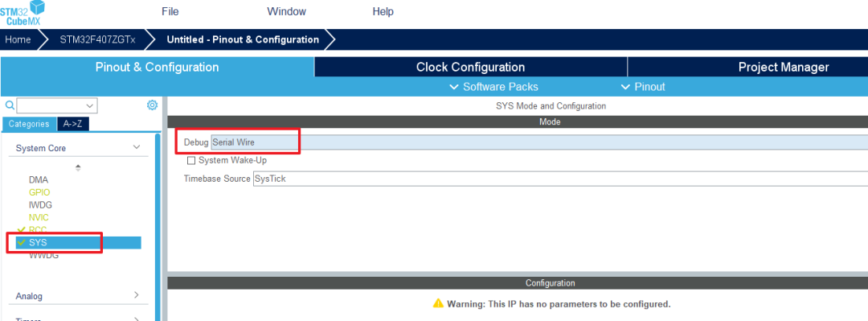Open the File menu
Viewport: 868px width, 321px height.
pyautogui.click(x=170, y=11)
